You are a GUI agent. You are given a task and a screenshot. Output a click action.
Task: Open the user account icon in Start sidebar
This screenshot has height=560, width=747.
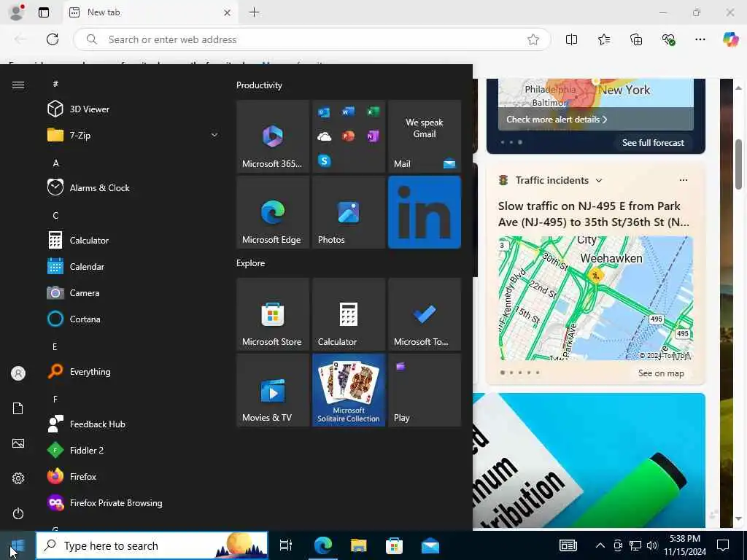[x=18, y=373]
